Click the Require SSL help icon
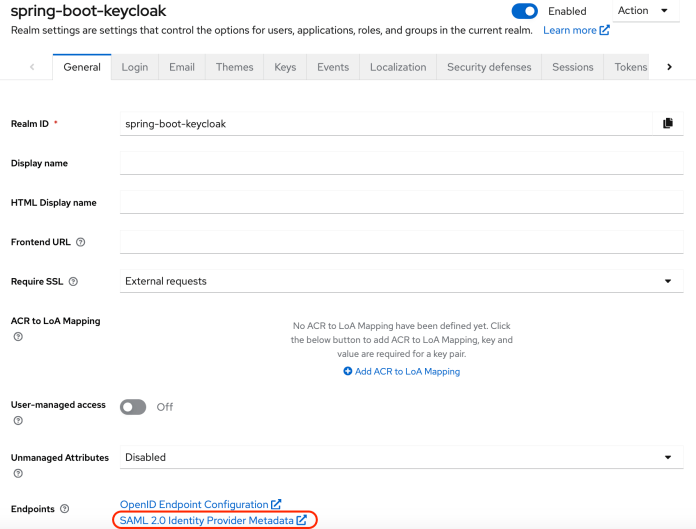The width and height of the screenshot is (696, 529). pos(73,282)
